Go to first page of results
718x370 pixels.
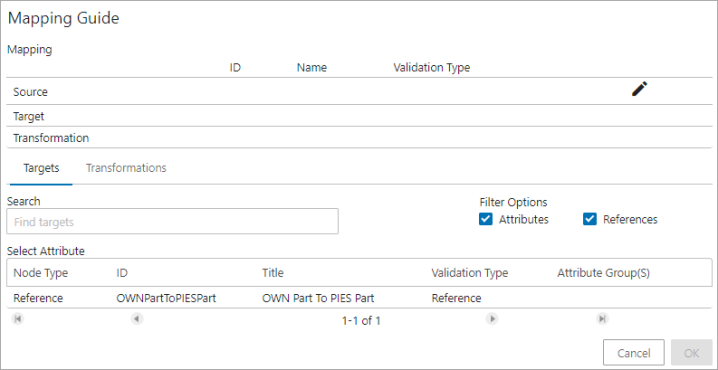18,319
